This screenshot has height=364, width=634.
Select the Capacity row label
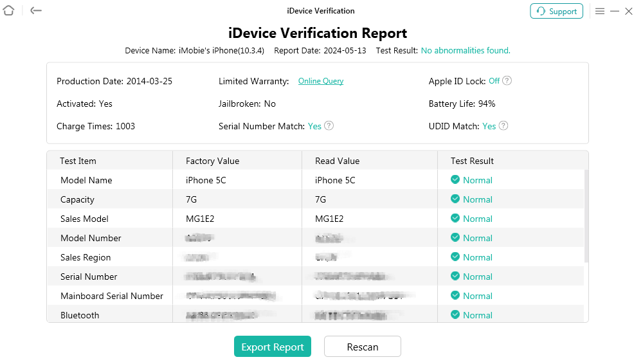77,200
